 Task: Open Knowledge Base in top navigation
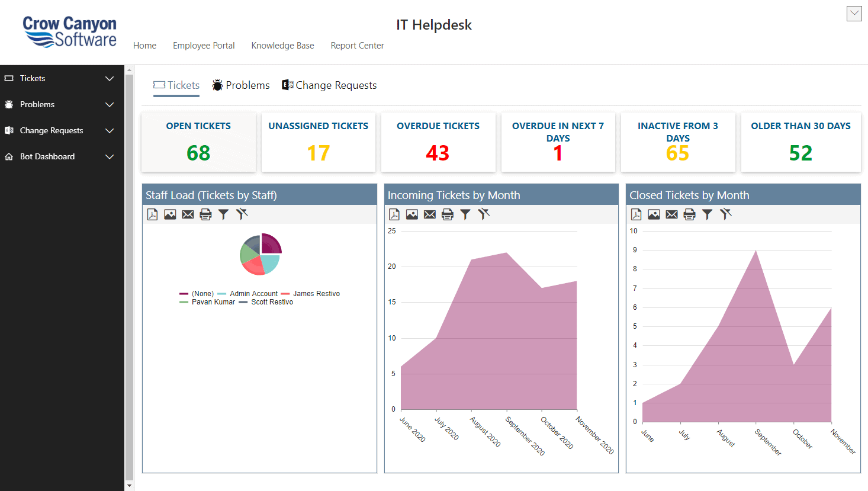[282, 46]
